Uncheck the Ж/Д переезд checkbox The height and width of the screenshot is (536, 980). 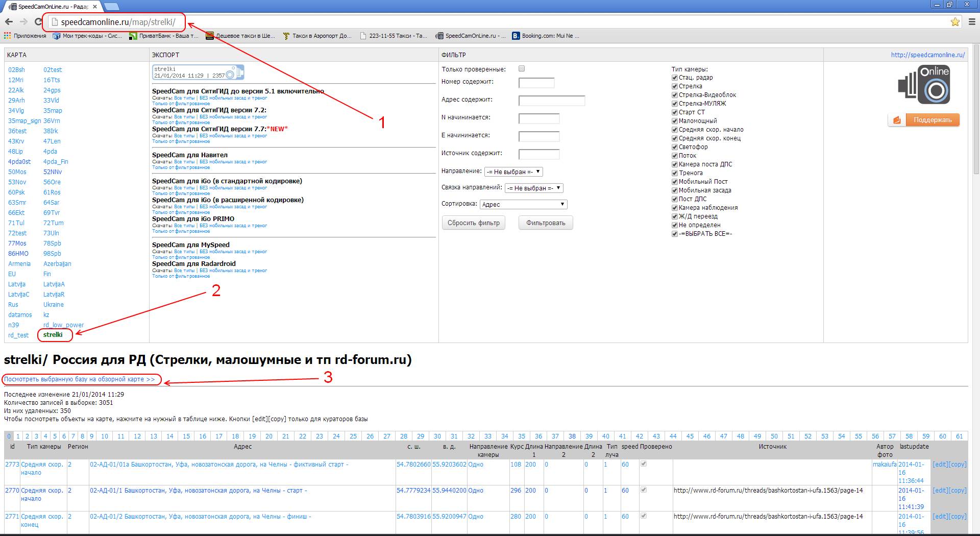pos(675,216)
